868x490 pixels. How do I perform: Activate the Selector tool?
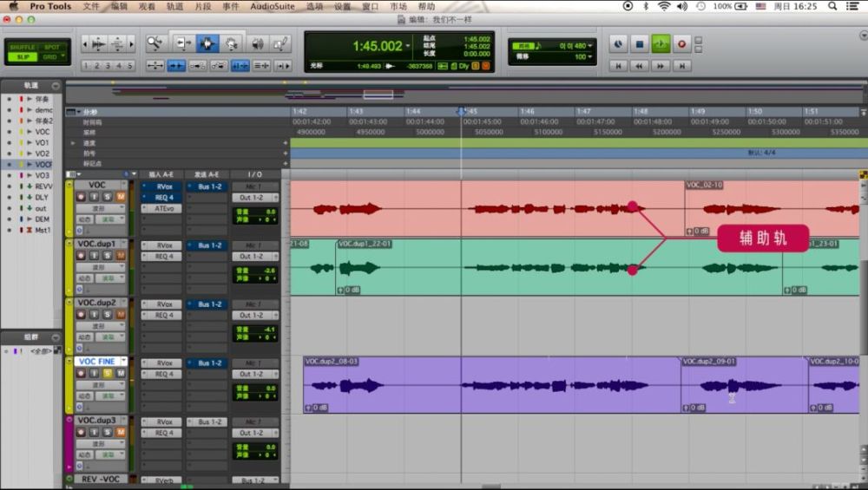[207, 43]
